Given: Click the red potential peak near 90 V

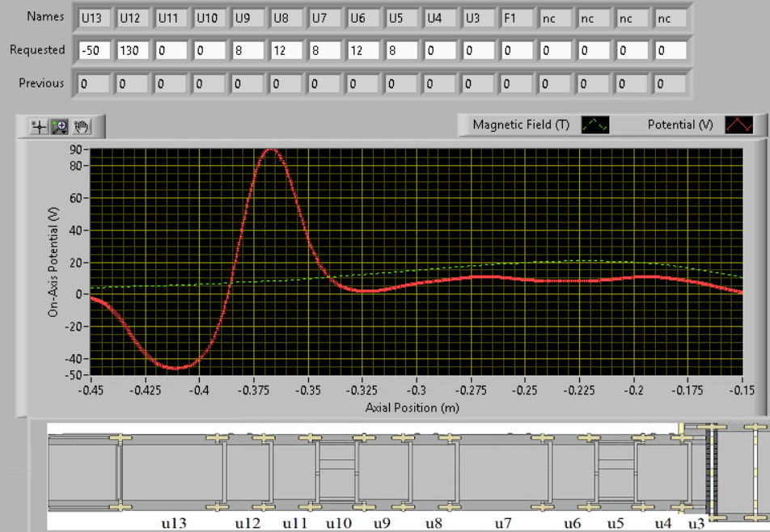Looking at the screenshot, I should click(271, 150).
